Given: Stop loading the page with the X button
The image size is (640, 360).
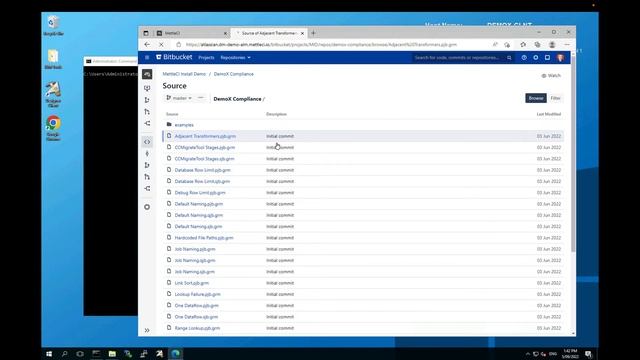Looking at the screenshot, I should click(x=161, y=44).
